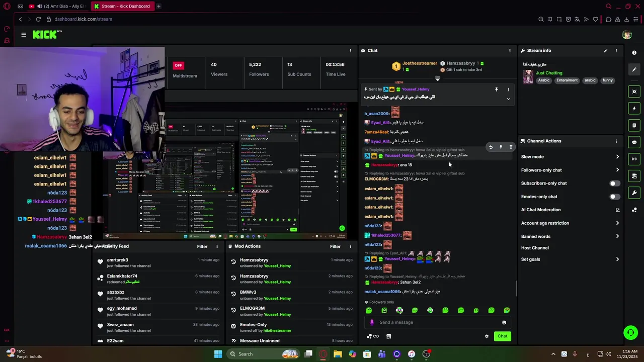
Task: Open Windows Start menu
Action: click(x=218, y=354)
